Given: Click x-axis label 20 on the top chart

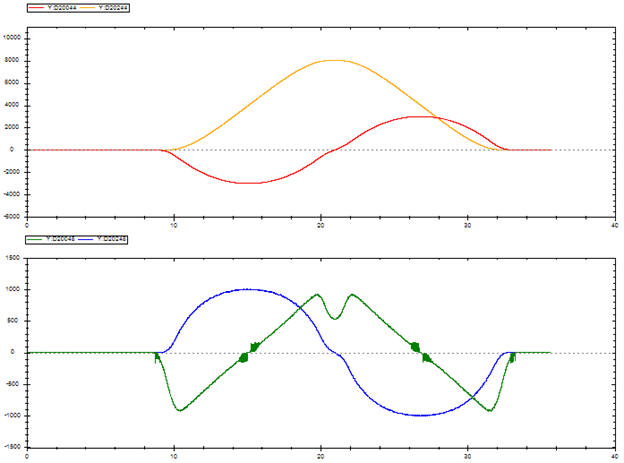Looking at the screenshot, I should point(321,226).
